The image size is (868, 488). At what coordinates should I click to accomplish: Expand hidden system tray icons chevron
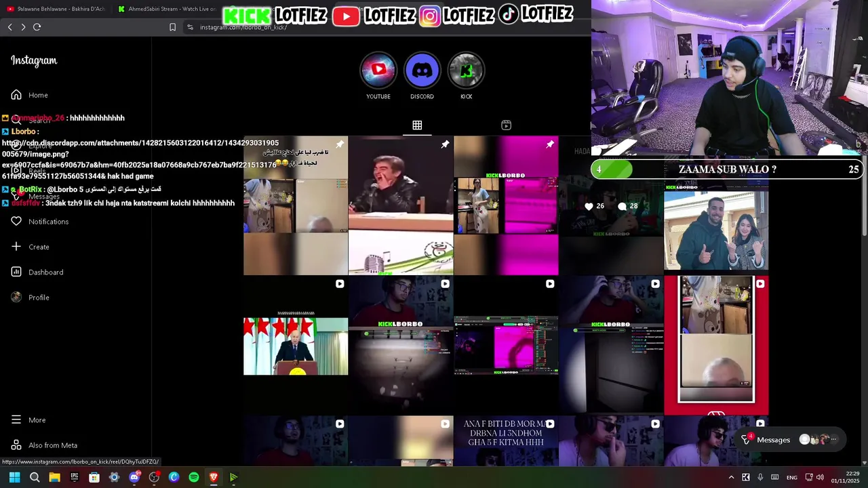point(731,477)
